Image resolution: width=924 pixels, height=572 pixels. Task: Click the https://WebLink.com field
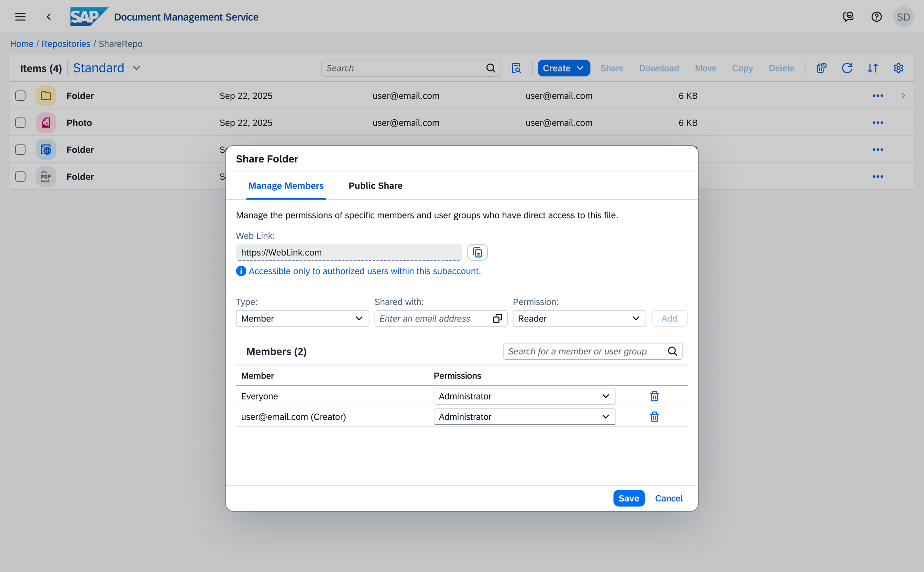349,252
